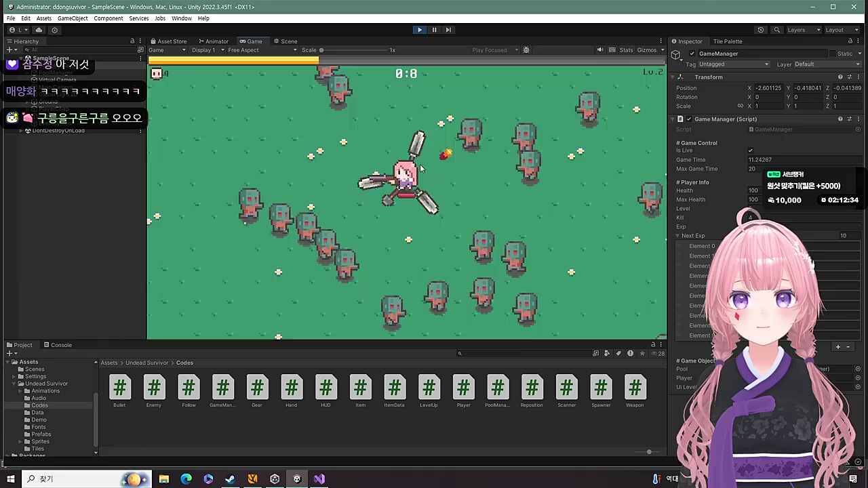Open the Free Aspect dropdown

click(x=262, y=50)
